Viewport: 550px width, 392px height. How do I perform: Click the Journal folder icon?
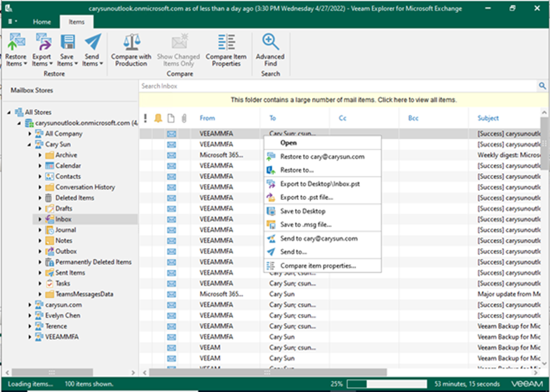(50, 230)
